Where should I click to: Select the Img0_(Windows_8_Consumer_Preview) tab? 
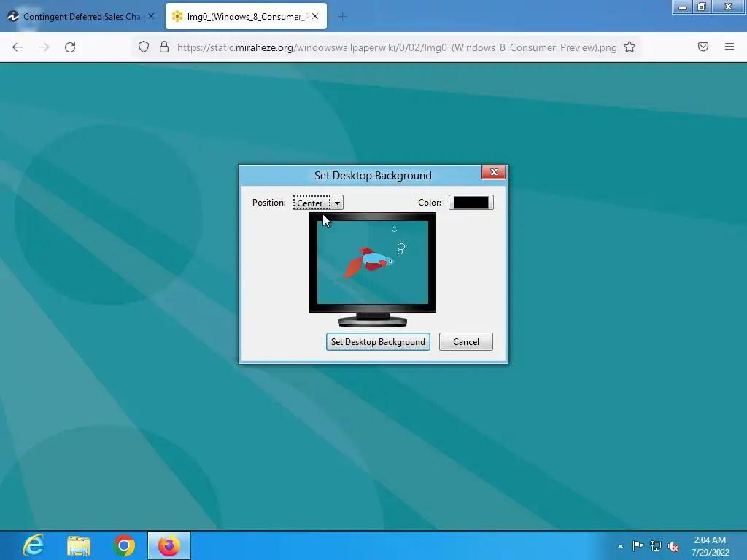tap(246, 16)
